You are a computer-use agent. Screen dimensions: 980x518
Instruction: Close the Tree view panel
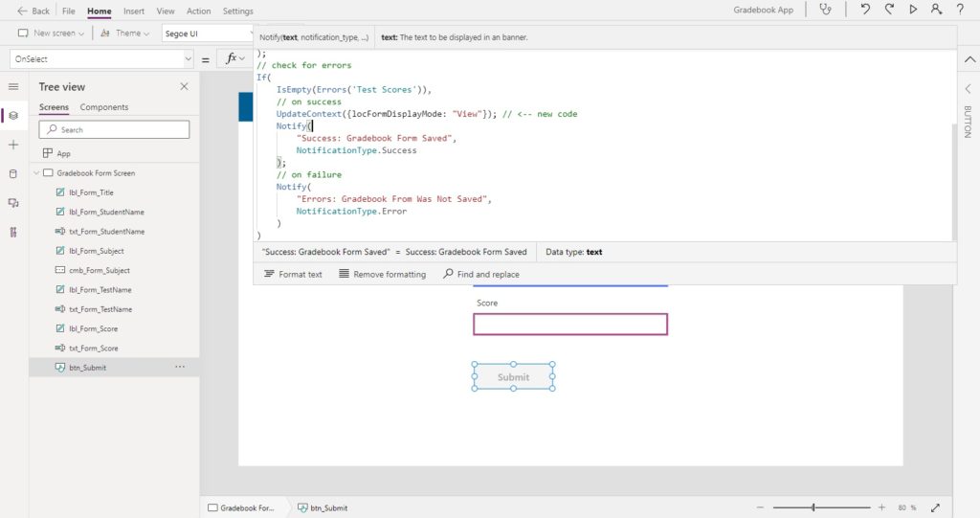point(184,86)
